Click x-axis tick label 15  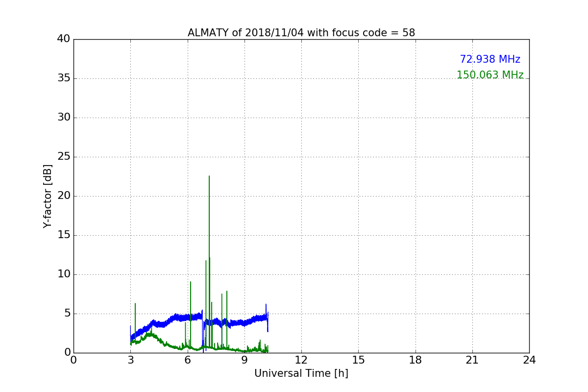point(358,361)
